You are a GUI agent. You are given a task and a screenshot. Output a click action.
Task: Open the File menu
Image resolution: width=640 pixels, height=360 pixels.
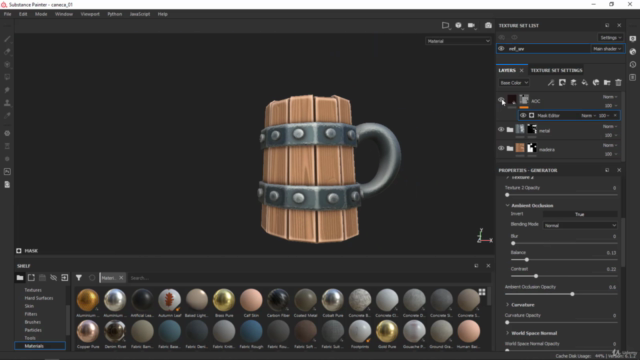pyautogui.click(x=7, y=14)
